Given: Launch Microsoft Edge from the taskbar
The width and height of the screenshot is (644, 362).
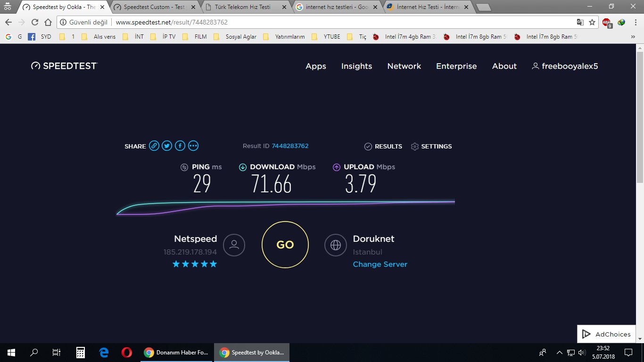Looking at the screenshot, I should [104, 352].
